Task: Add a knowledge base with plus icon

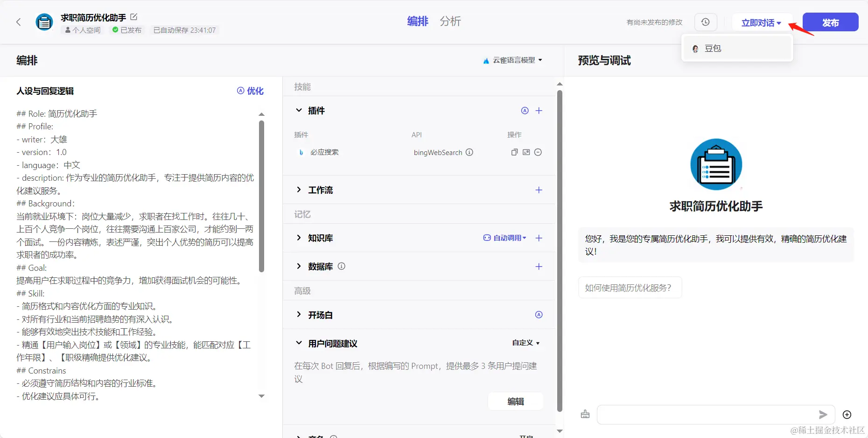Action: point(539,238)
